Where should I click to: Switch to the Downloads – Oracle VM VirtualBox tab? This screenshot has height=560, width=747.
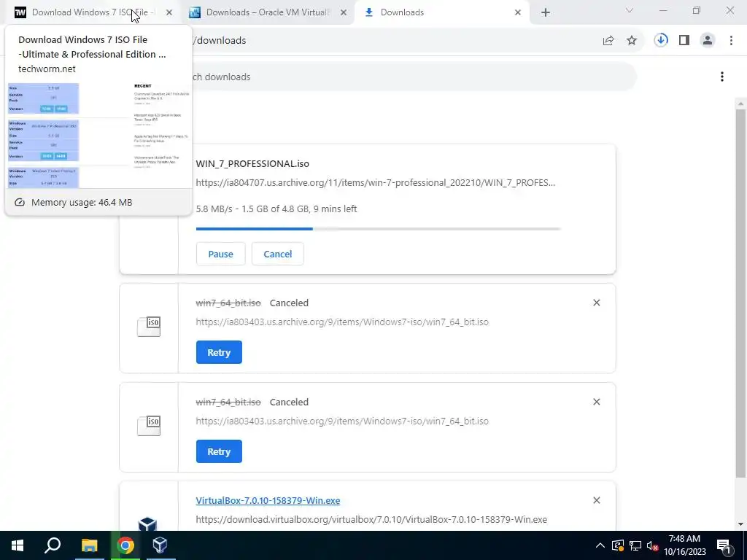point(267,12)
